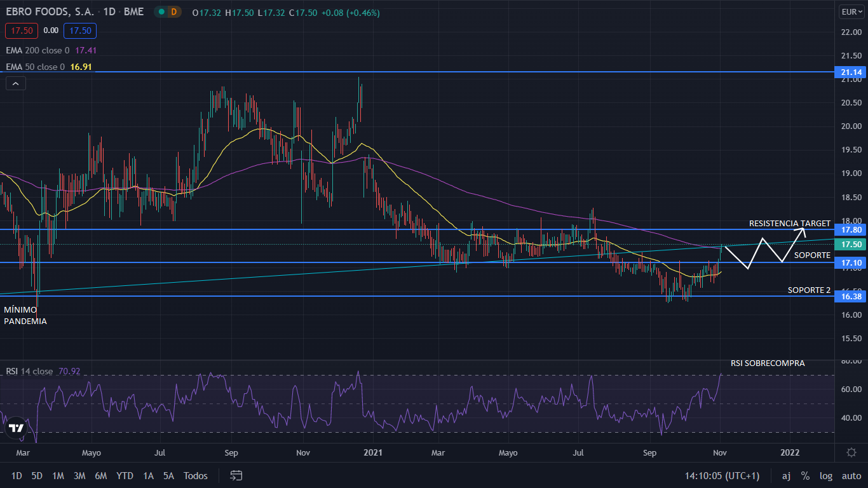Viewport: 868px width, 488px height.
Task: Click the green market status dot
Action: pyautogui.click(x=162, y=12)
